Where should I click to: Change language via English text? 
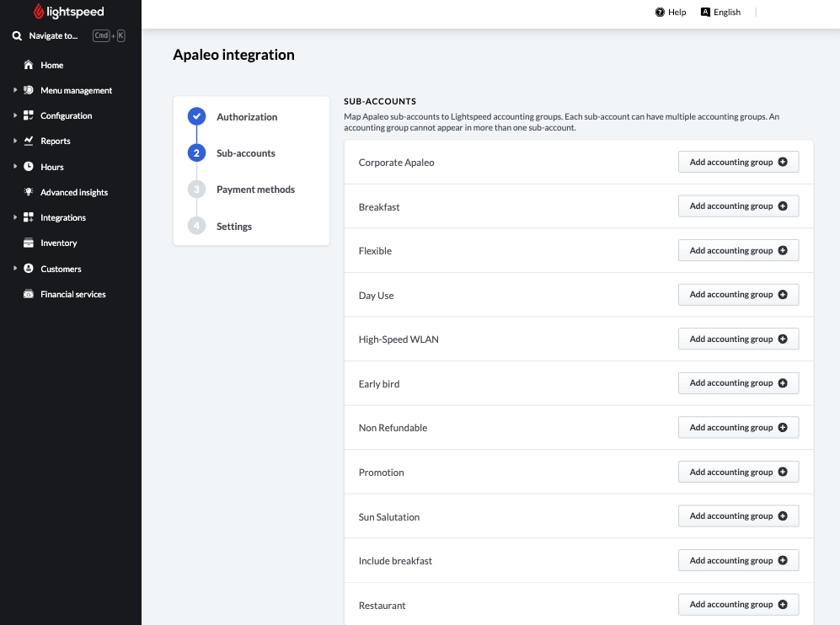[727, 13]
